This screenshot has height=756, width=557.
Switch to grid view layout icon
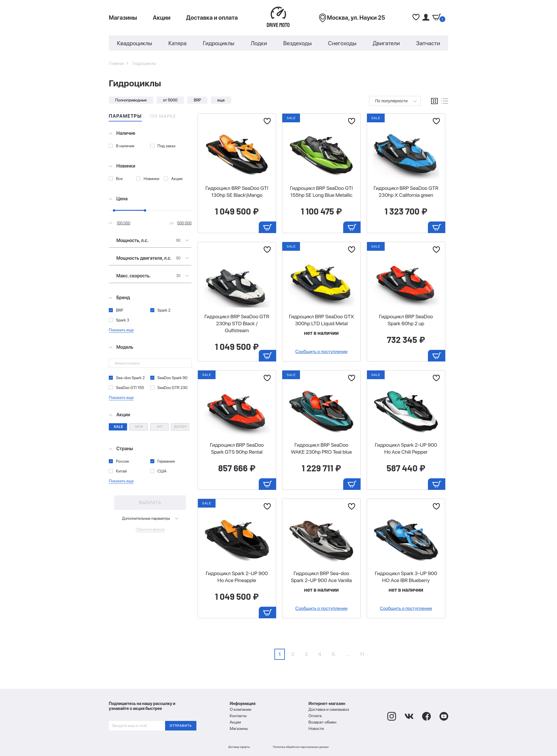point(434,101)
